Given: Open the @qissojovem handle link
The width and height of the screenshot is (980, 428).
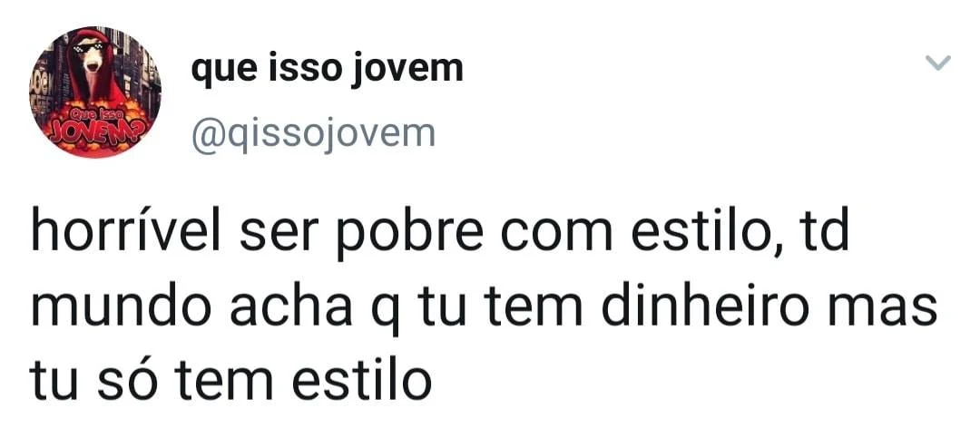Looking at the screenshot, I should tap(312, 134).
